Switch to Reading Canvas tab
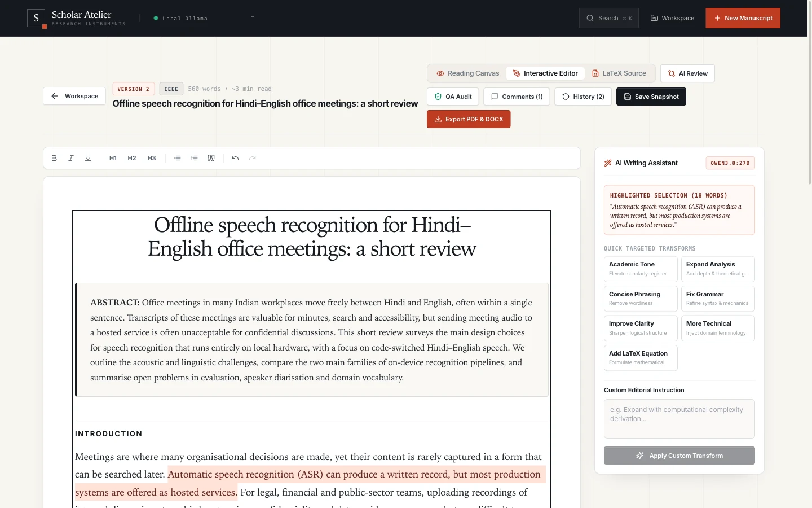The height and width of the screenshot is (508, 812). 467,73
